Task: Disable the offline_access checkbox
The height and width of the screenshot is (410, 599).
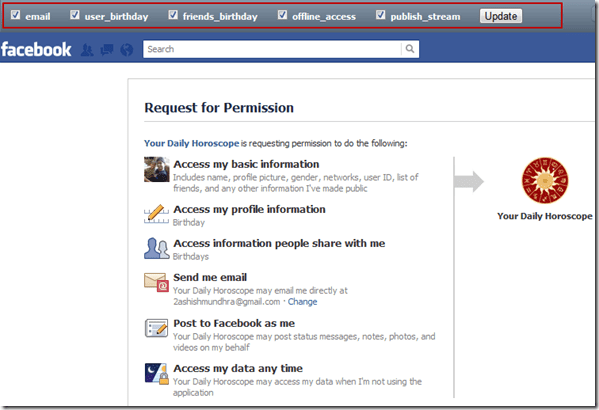Action: click(282, 15)
